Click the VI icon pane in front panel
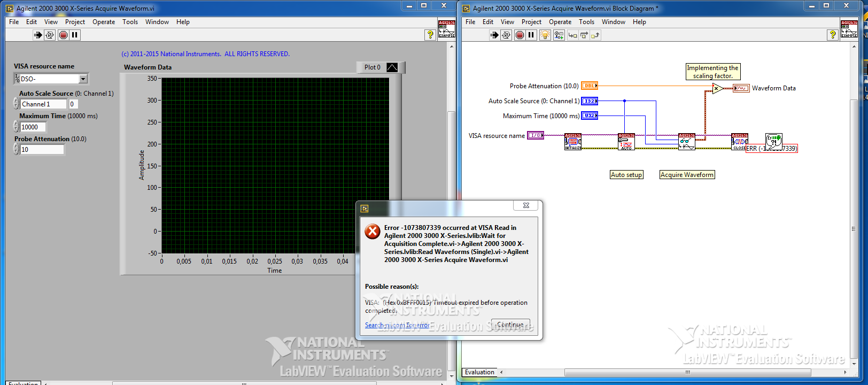This screenshot has height=385, width=868. coord(447,29)
